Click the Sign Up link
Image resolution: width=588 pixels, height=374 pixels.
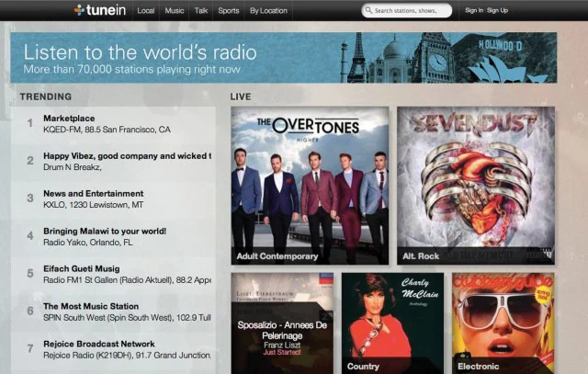point(497,11)
